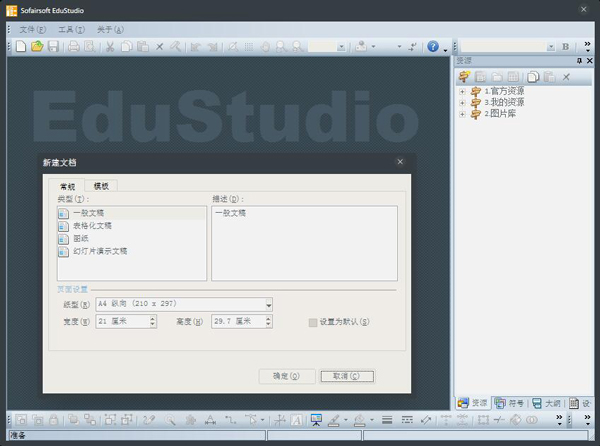Image resolution: width=600 pixels, height=446 pixels.
Task: Click the Format painter brush icon
Action: 176,47
